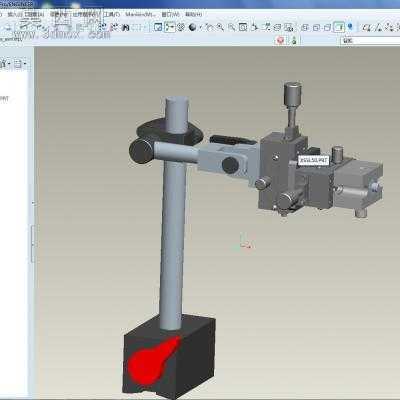Image resolution: width=400 pixels, height=400 pixels.
Task: Toggle datum axes display
Action: [x=378, y=27]
